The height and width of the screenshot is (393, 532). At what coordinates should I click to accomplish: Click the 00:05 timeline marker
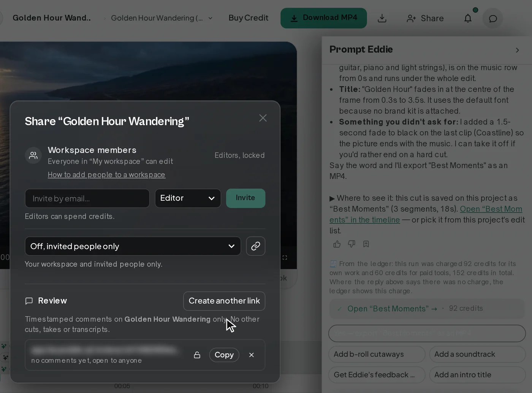[122, 386]
